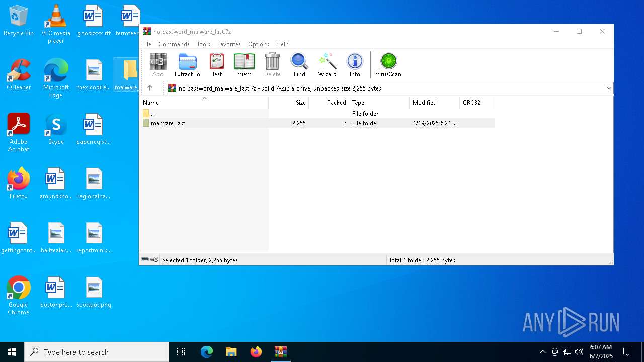Show archive Info
Viewport: 644px width, 362px height.
pyautogui.click(x=355, y=65)
